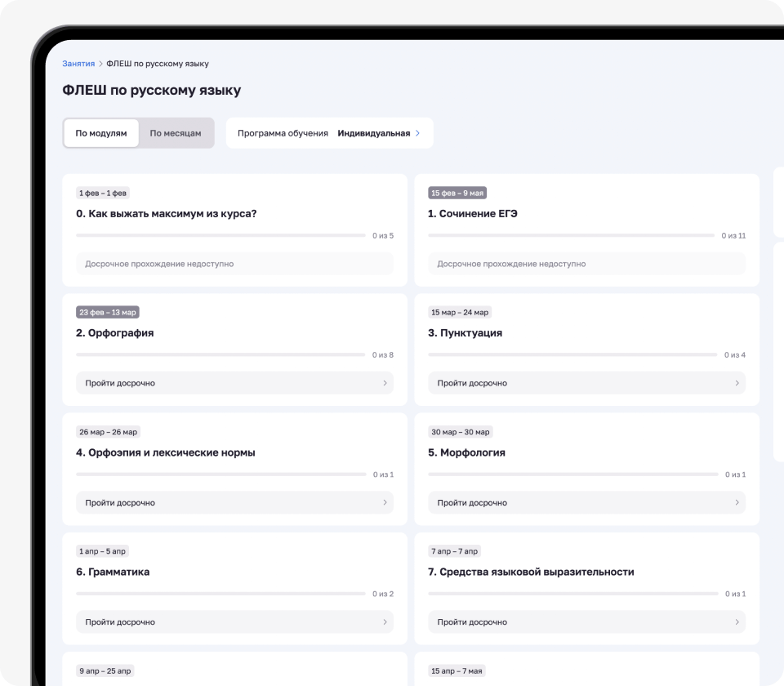This screenshot has height=686, width=784.
Task: Switch to the "По месяцам" tab
Action: pyautogui.click(x=174, y=132)
